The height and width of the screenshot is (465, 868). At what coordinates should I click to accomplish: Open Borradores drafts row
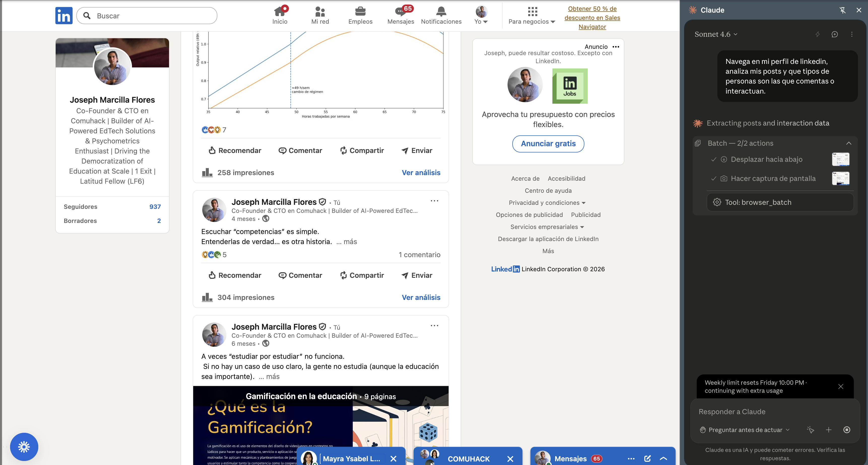pos(112,221)
